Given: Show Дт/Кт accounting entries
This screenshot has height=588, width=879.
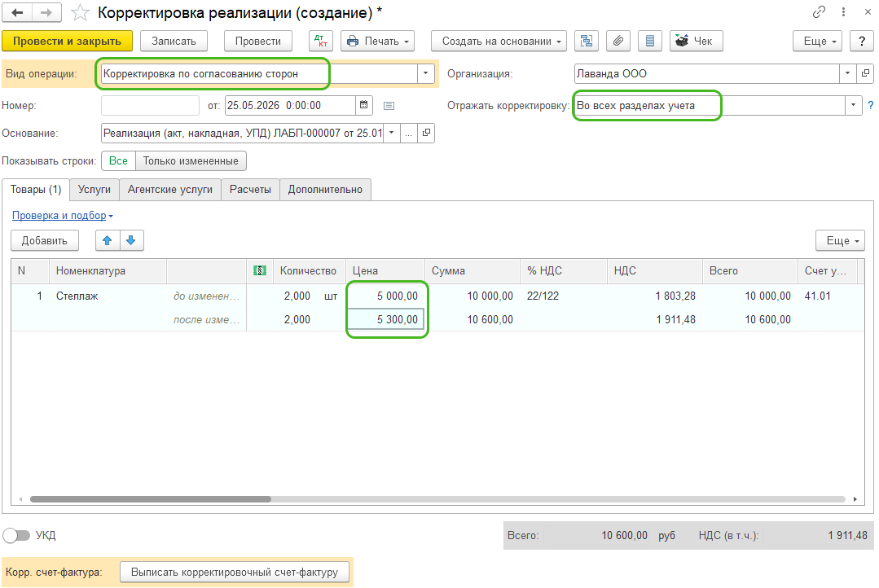Looking at the screenshot, I should coord(321,41).
